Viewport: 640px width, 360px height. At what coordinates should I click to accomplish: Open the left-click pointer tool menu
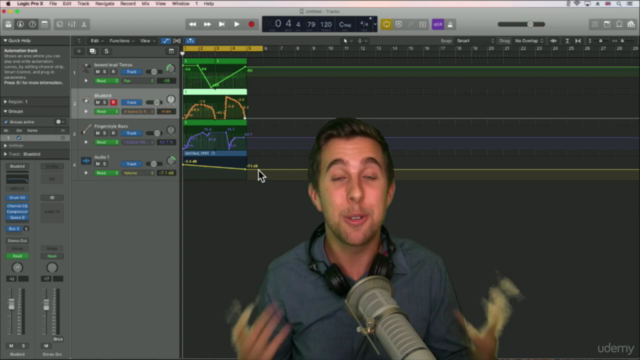click(347, 41)
